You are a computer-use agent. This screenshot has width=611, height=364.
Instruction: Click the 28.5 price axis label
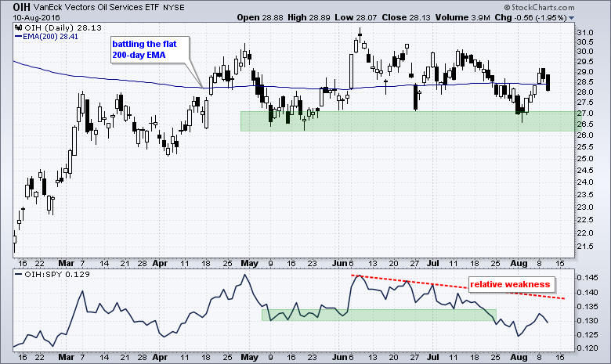tap(585, 81)
